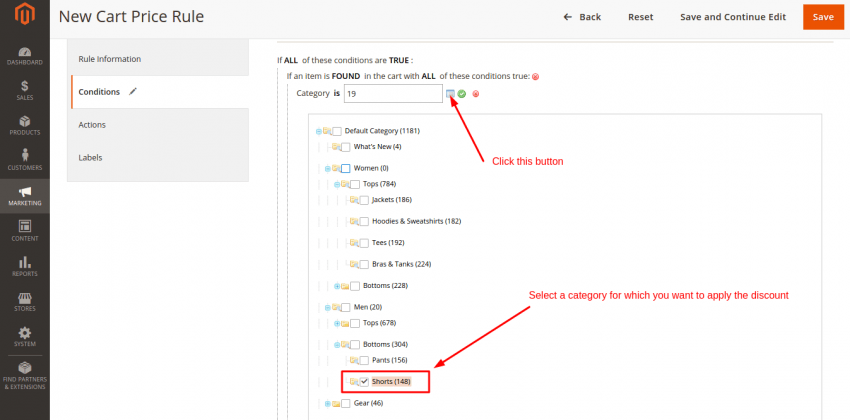This screenshot has height=420, width=850.
Task: Click the pencil icon beside Conditions
Action: [133, 92]
